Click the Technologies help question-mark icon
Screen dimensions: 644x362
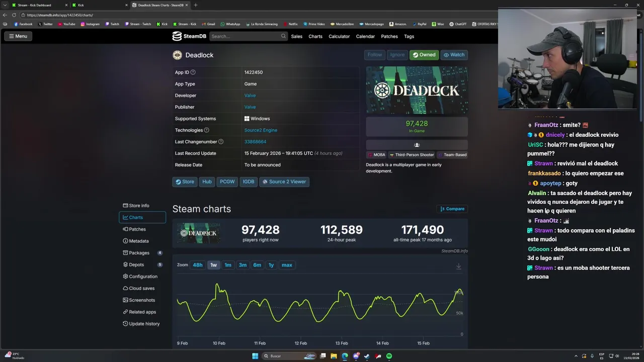[x=206, y=130]
